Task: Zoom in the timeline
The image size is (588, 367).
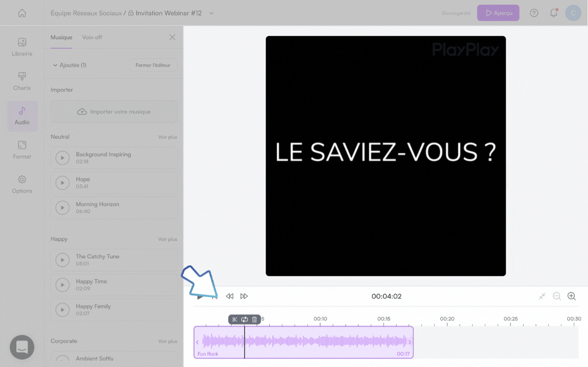Action: coord(572,296)
